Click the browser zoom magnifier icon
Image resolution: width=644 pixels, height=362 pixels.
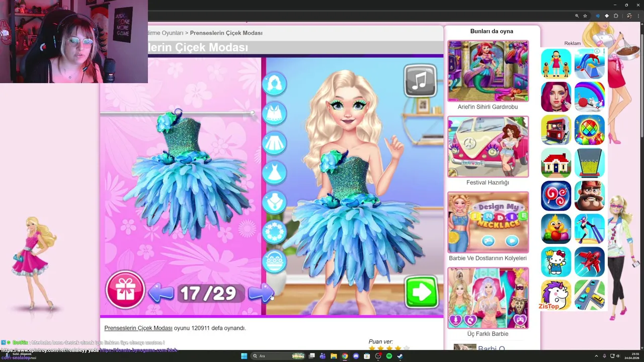(577, 16)
